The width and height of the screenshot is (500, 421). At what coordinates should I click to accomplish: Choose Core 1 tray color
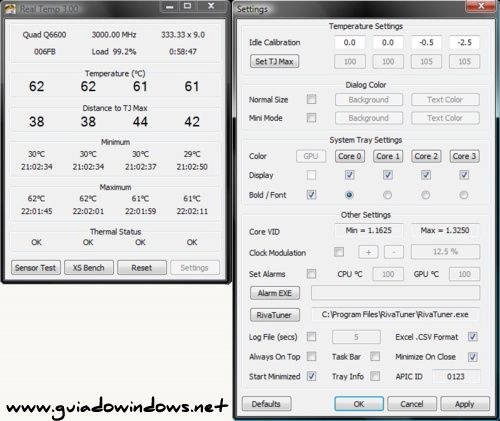388,156
